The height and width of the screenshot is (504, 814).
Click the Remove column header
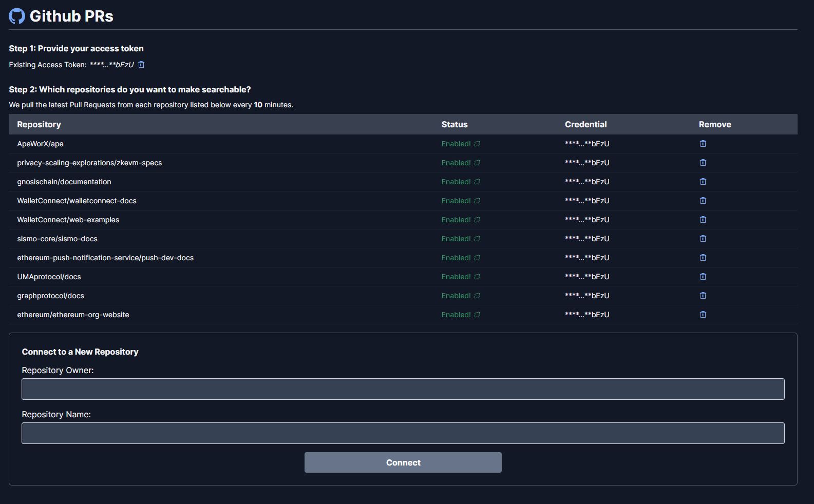coord(715,124)
